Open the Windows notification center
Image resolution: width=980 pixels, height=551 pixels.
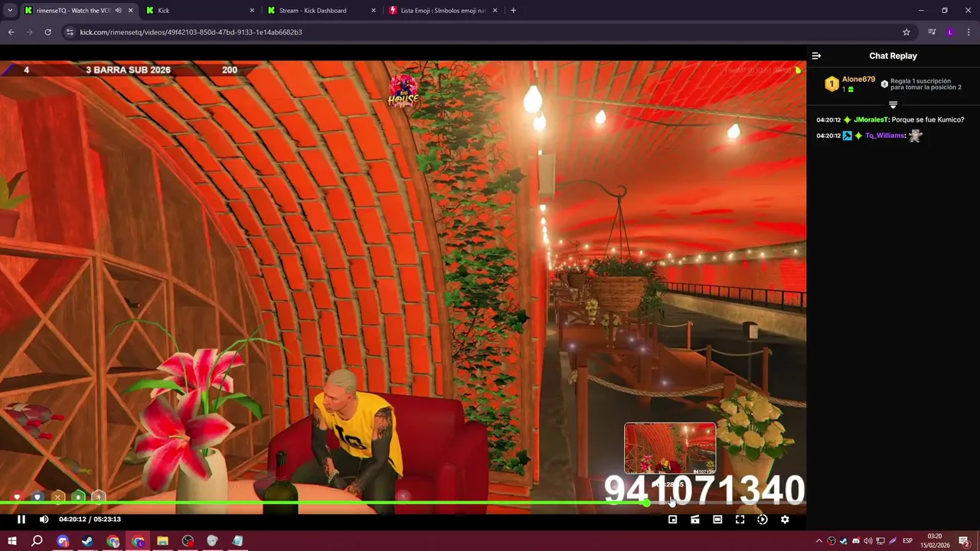(x=963, y=541)
